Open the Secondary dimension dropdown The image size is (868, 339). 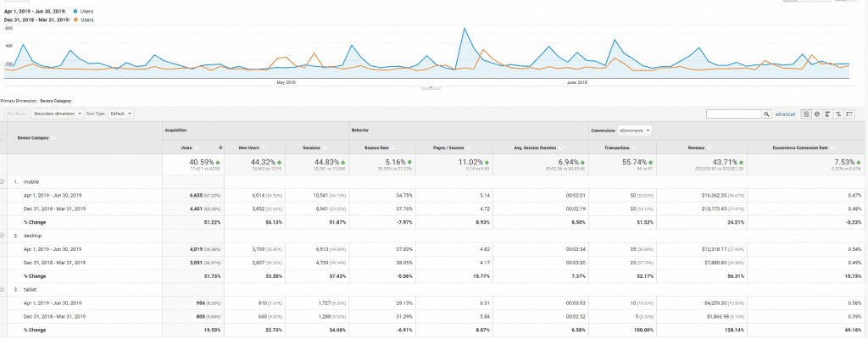(x=57, y=113)
